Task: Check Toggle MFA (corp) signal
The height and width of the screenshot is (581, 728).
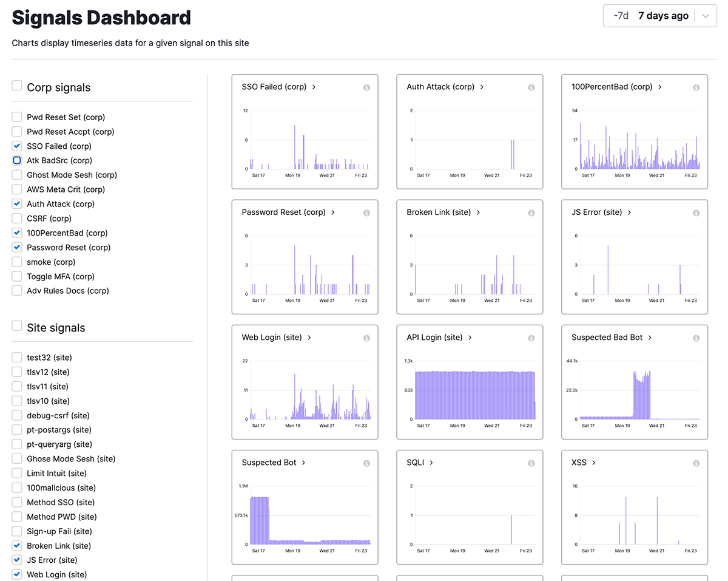Action: coord(17,276)
